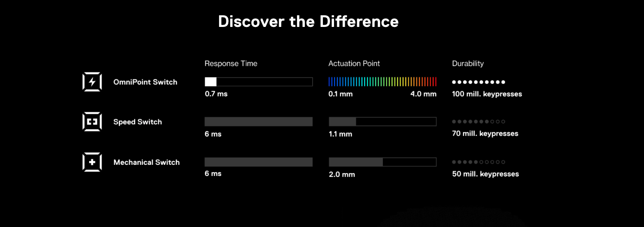The image size is (644, 227).
Task: Click the Mechanical Switch durability dots
Action: click(479, 162)
